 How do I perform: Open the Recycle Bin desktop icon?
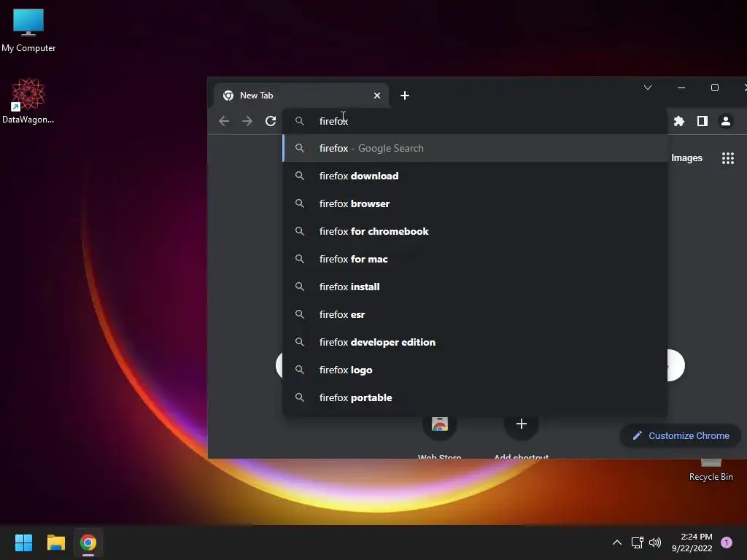[711, 470]
